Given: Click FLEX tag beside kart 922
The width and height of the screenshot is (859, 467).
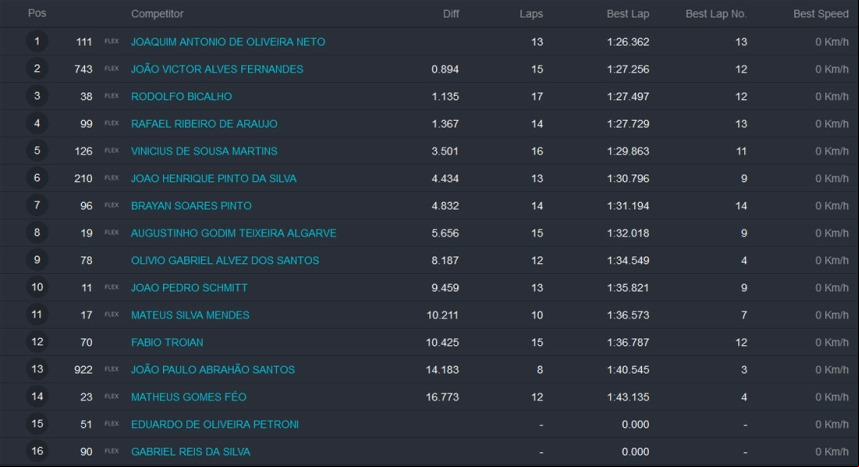Looking at the screenshot, I should tap(112, 369).
